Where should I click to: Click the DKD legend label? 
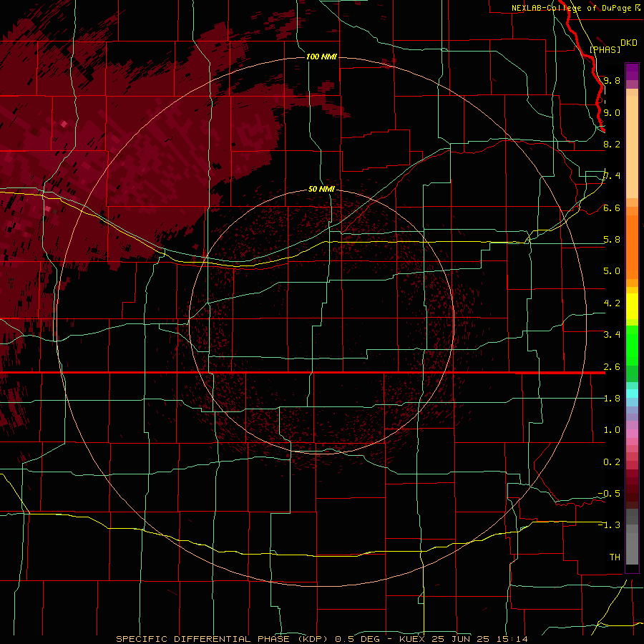(x=629, y=43)
